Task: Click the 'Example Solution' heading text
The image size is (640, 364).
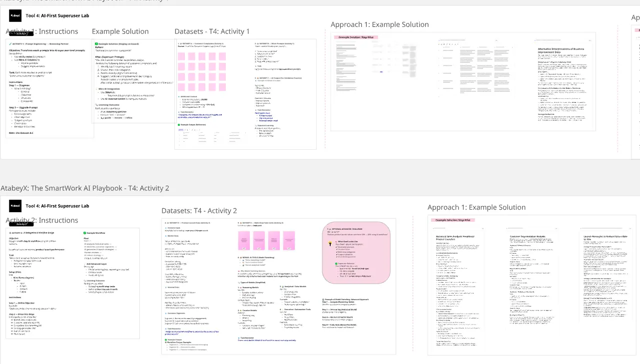Action: 120,31
